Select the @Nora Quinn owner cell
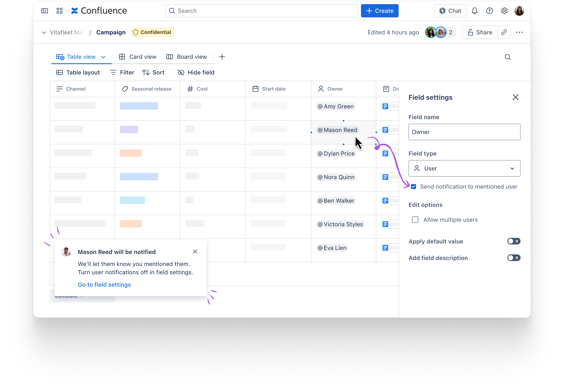564x392 pixels. [343, 180]
